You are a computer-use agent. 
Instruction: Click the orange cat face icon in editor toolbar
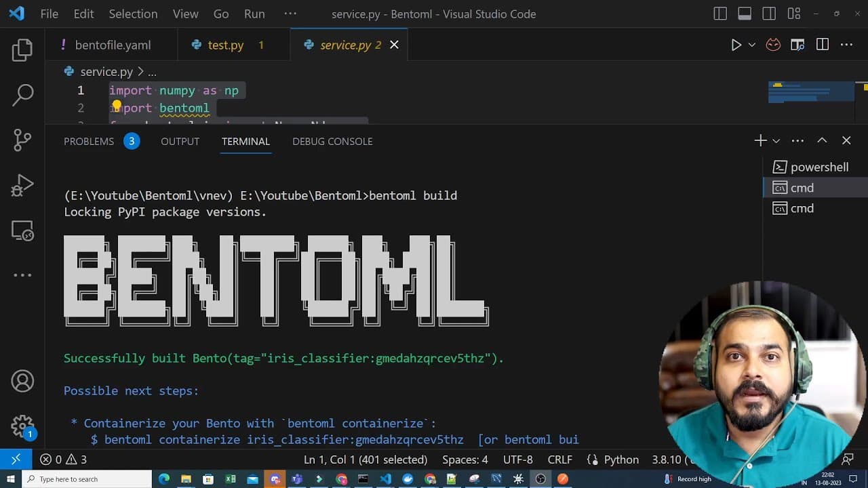pyautogui.click(x=773, y=45)
